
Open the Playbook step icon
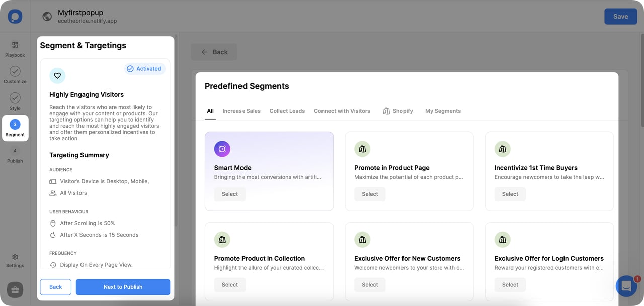[x=15, y=45]
